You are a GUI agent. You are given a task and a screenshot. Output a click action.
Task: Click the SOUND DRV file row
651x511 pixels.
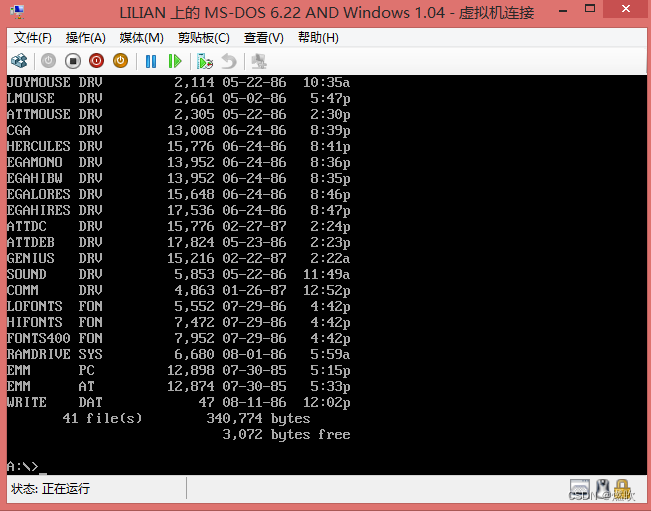pos(179,274)
